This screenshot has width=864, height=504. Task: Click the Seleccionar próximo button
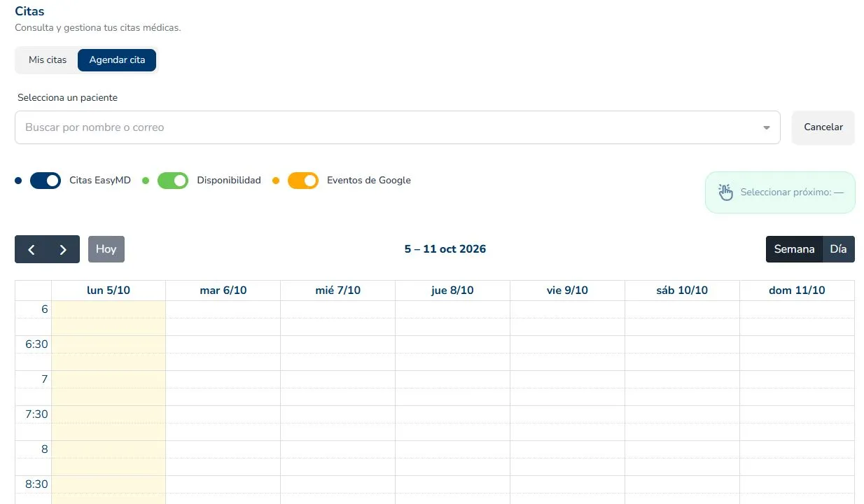click(x=780, y=192)
